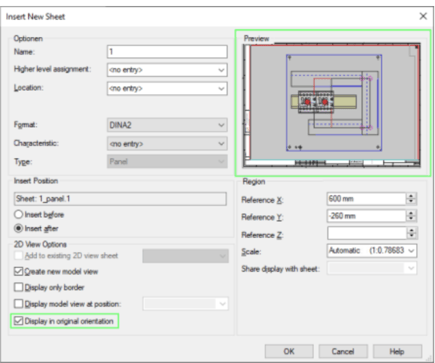Click the Reference X value field

pos(366,199)
